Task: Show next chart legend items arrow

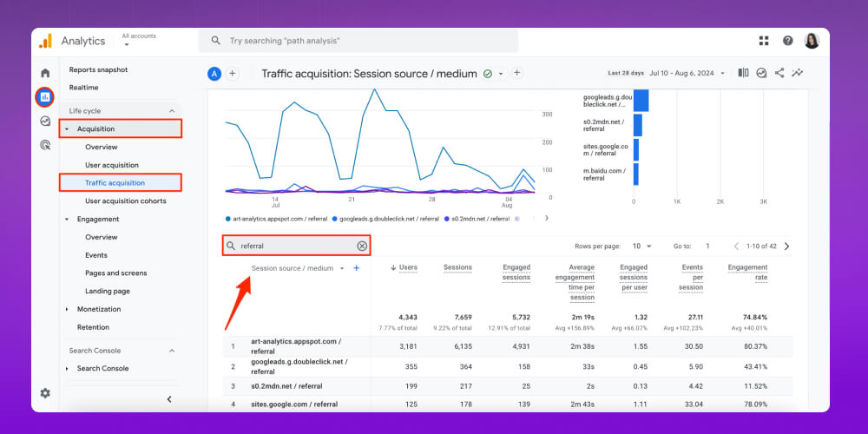Action: tap(546, 218)
